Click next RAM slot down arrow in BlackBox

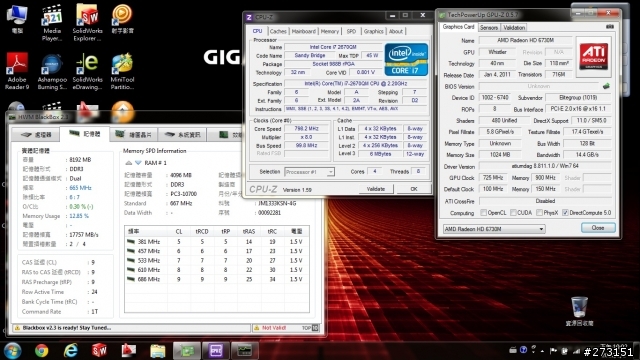(138, 162)
